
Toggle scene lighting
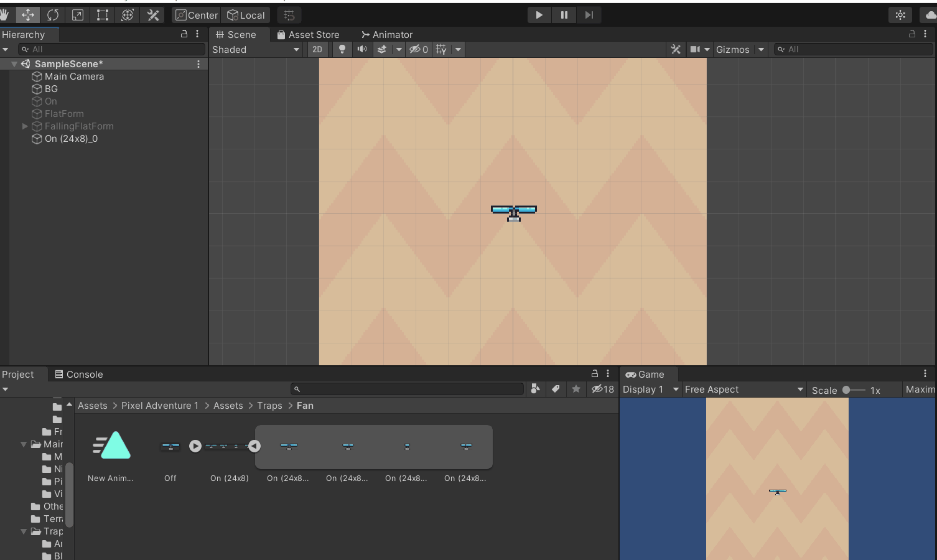click(342, 49)
